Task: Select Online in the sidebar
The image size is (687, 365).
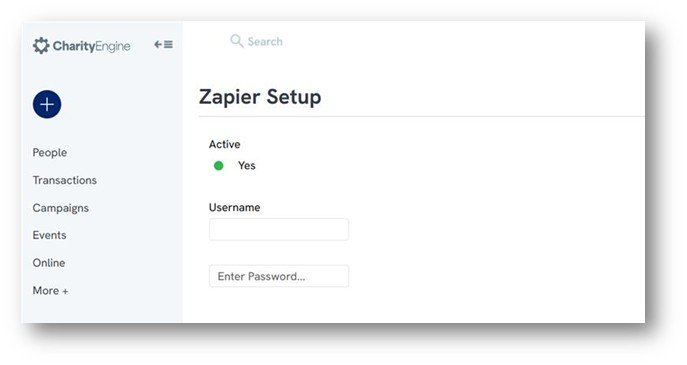Action: pos(49,263)
